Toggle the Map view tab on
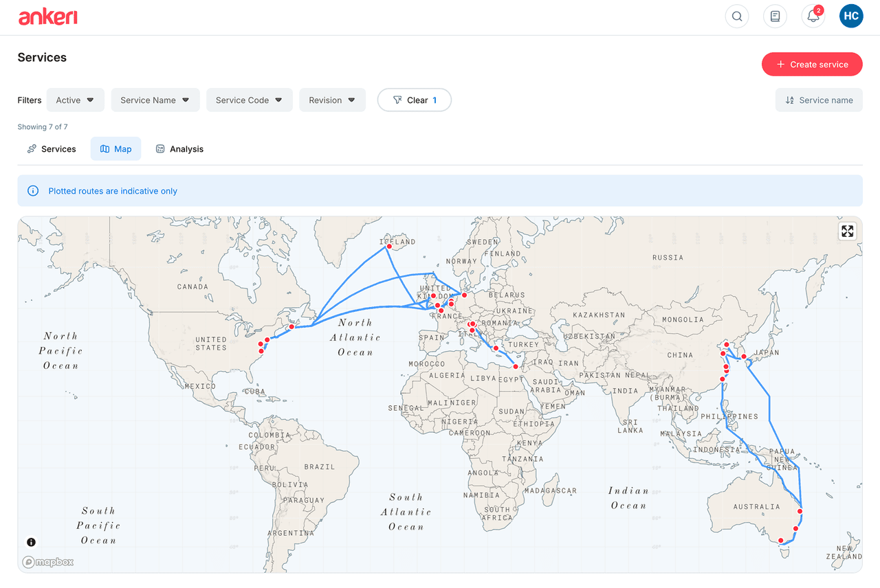This screenshot has height=588, width=880. click(x=115, y=148)
